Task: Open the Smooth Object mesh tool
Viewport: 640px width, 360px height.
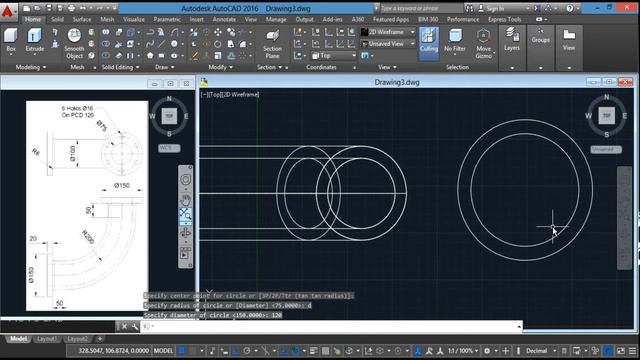Action: 74,44
